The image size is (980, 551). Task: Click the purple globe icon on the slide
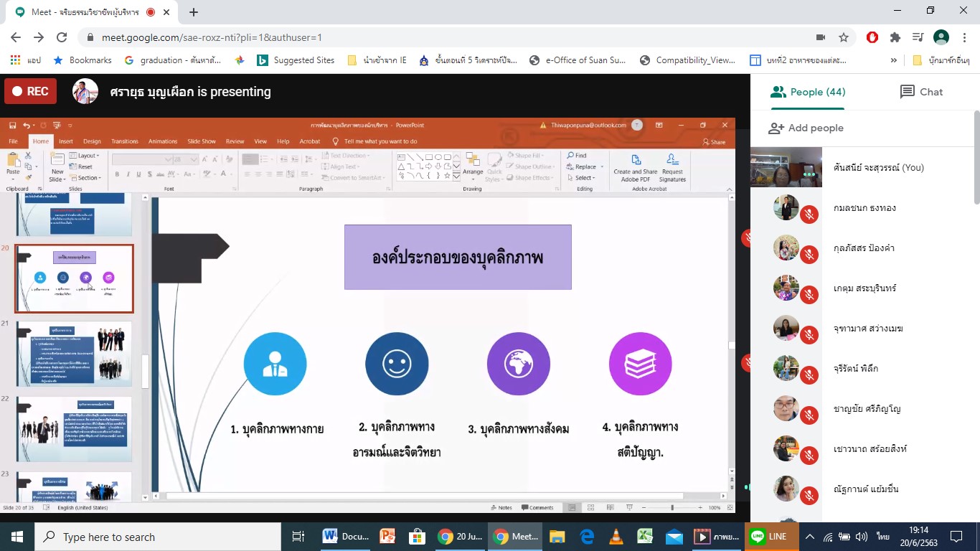coord(518,364)
